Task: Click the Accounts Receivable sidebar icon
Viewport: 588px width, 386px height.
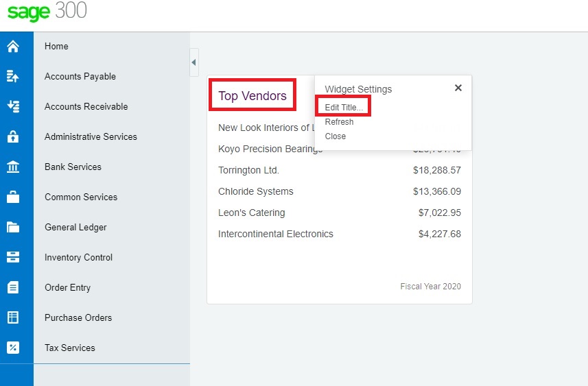Action: point(13,106)
